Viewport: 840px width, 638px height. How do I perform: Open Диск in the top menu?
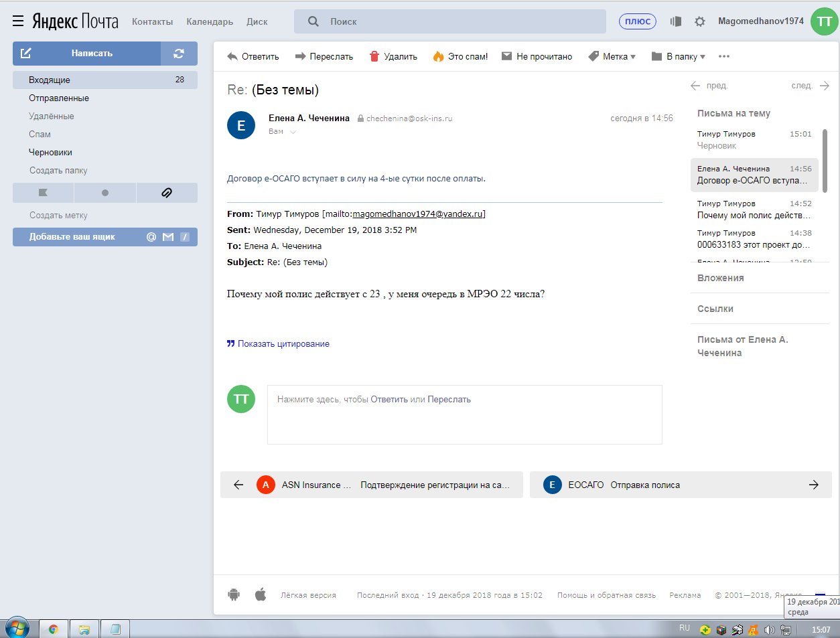pos(257,21)
